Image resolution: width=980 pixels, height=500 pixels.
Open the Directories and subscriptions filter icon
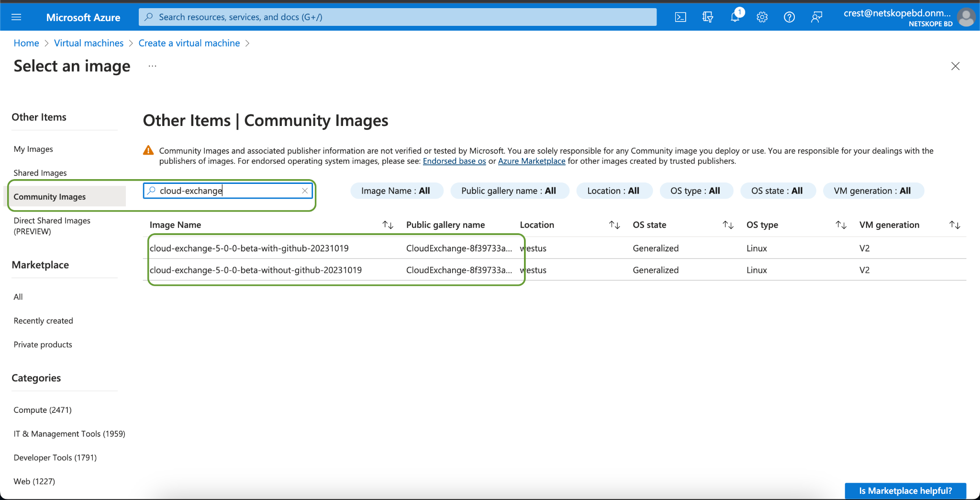click(x=708, y=17)
